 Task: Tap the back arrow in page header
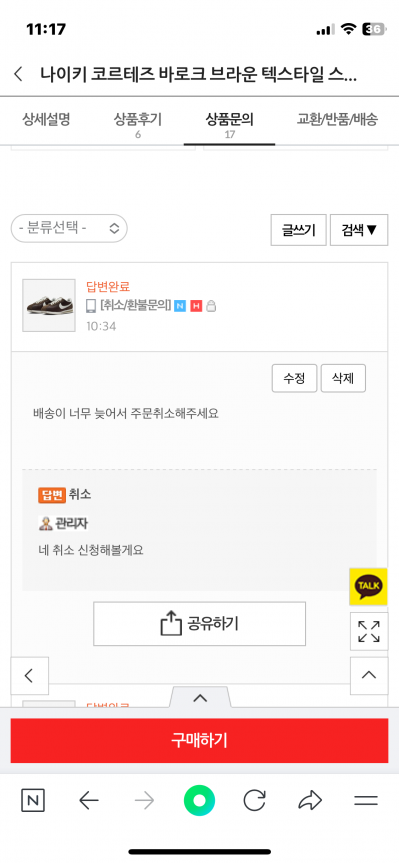[x=18, y=74]
